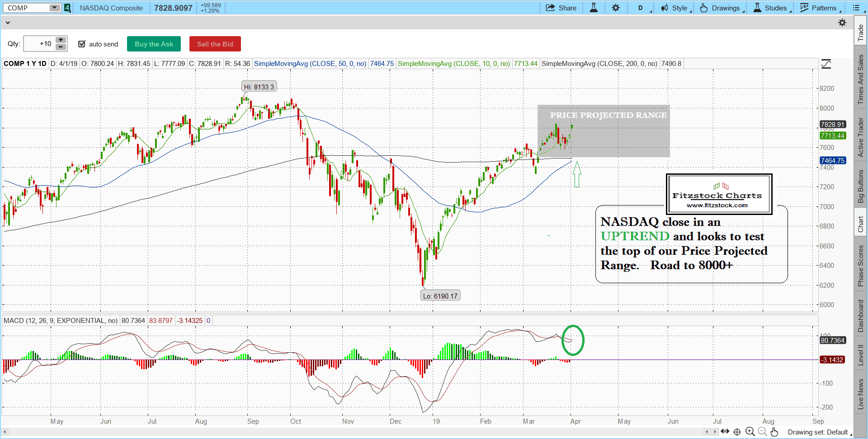
Task: Open the flask Edit Studies icon
Action: tap(594, 8)
